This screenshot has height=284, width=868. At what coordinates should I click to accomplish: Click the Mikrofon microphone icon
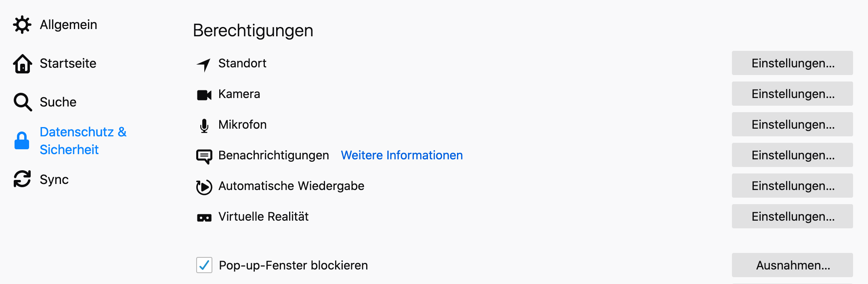(204, 125)
